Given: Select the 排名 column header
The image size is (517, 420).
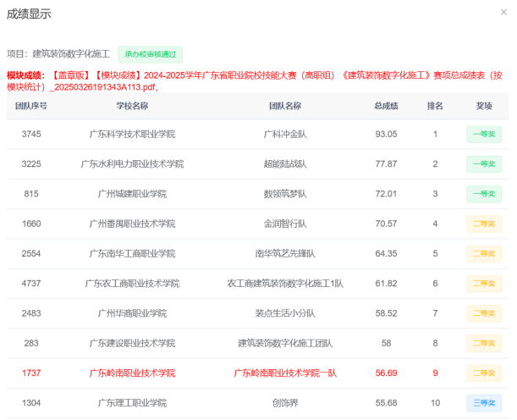Looking at the screenshot, I should [435, 106].
